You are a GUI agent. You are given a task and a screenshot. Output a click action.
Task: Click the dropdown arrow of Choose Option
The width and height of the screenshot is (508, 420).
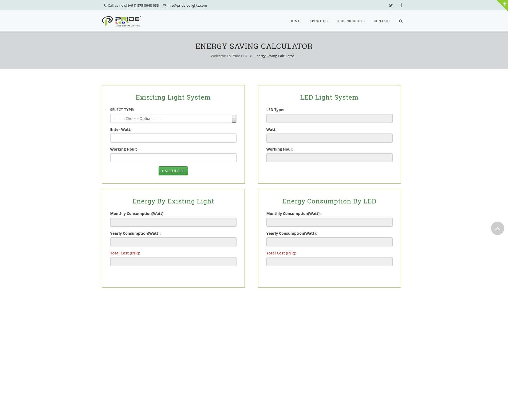(x=234, y=118)
